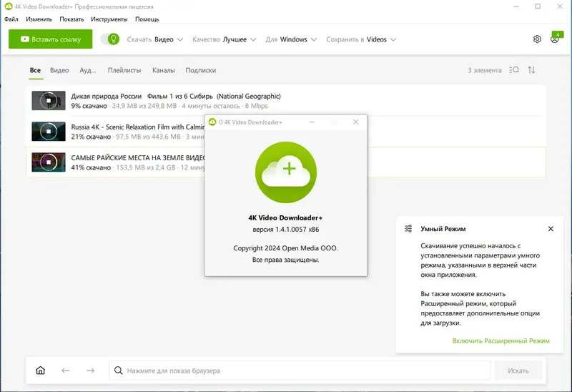Open the account profile icon

tap(555, 39)
